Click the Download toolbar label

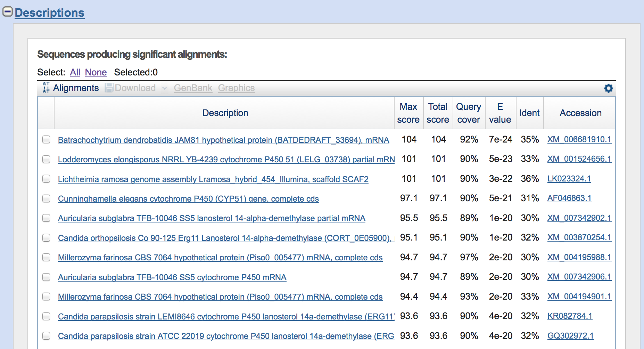135,88
